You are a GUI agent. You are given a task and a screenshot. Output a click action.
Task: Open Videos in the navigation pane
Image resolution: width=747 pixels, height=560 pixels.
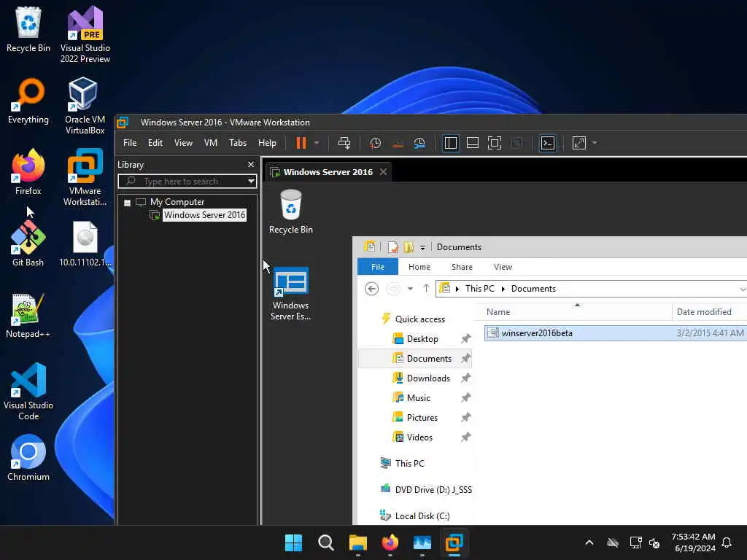(419, 437)
